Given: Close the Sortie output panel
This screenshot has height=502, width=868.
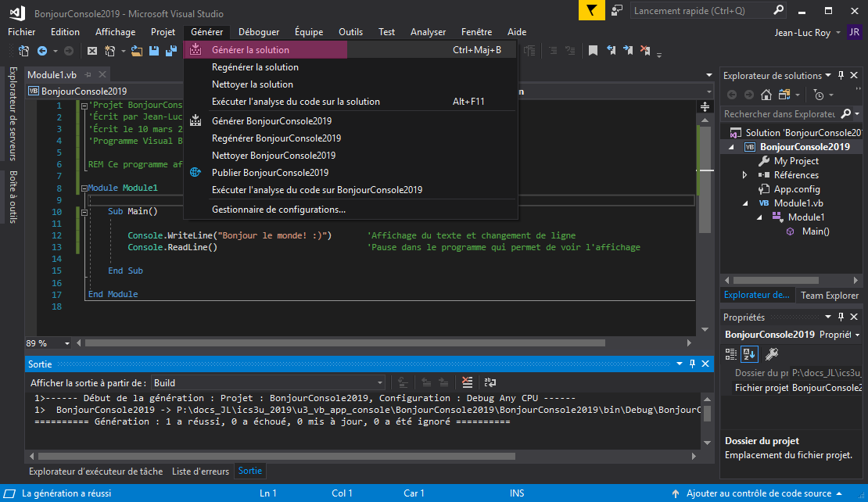Looking at the screenshot, I should pos(705,364).
